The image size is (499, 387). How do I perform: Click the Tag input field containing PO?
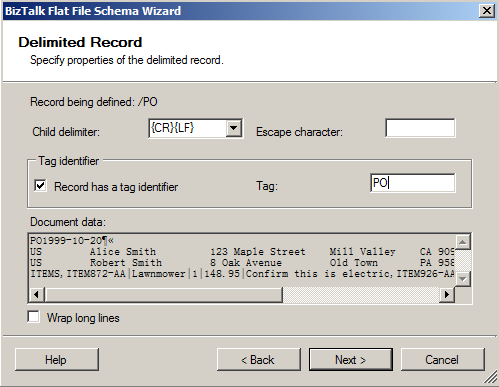[412, 183]
